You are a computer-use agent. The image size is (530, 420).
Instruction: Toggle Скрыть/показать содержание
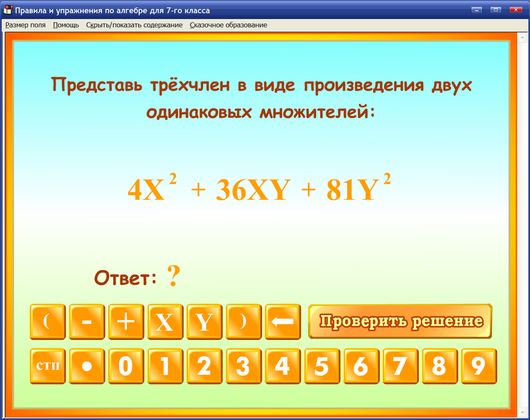(133, 25)
